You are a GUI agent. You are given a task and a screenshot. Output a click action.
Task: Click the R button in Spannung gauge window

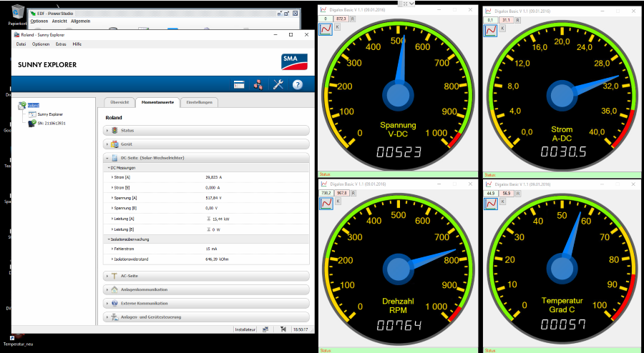pos(352,19)
